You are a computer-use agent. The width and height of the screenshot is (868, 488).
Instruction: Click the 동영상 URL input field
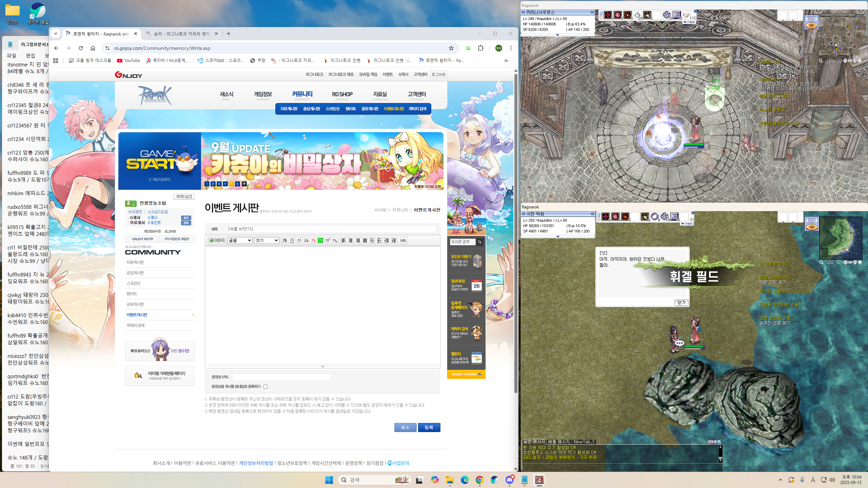281,377
